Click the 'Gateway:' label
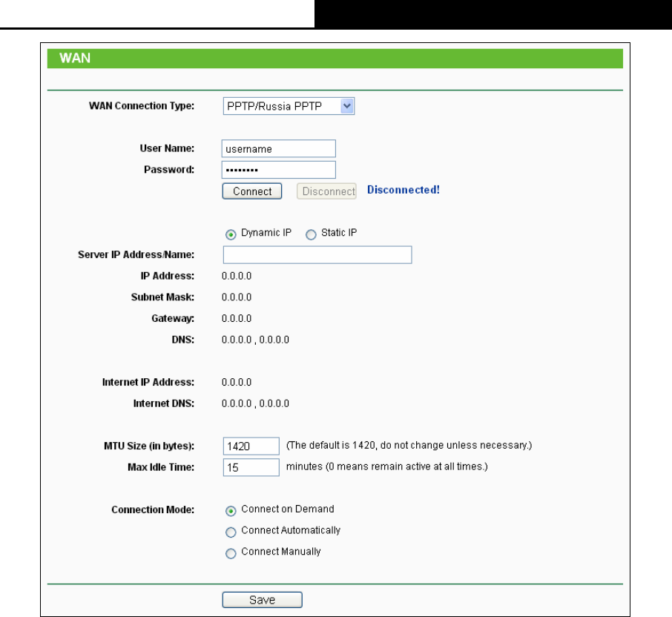 click(173, 318)
